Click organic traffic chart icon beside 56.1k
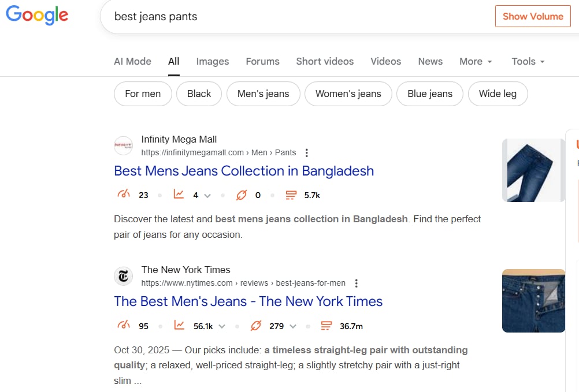 coord(179,326)
